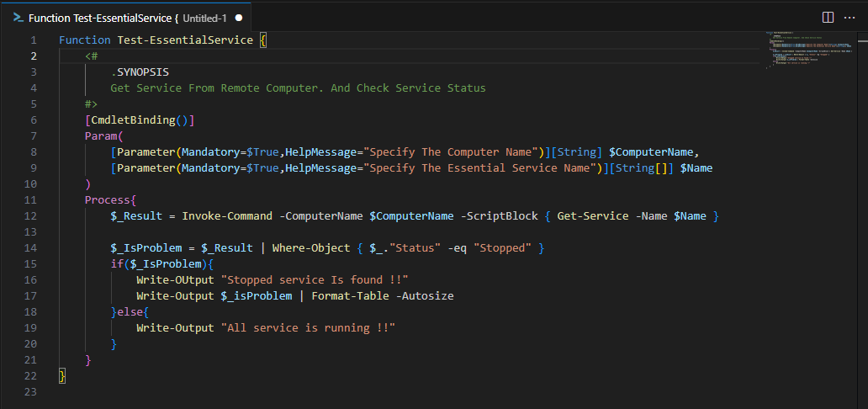Screen dimensions: 868x409
Task: Click the Invoke-Command cmdlet
Action: 227,216
